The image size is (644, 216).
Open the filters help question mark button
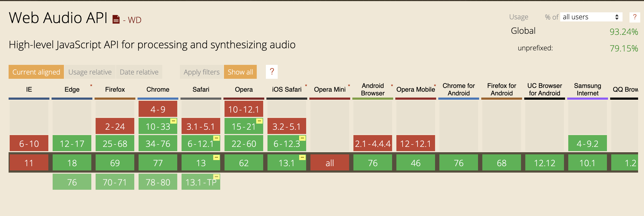pos(272,72)
